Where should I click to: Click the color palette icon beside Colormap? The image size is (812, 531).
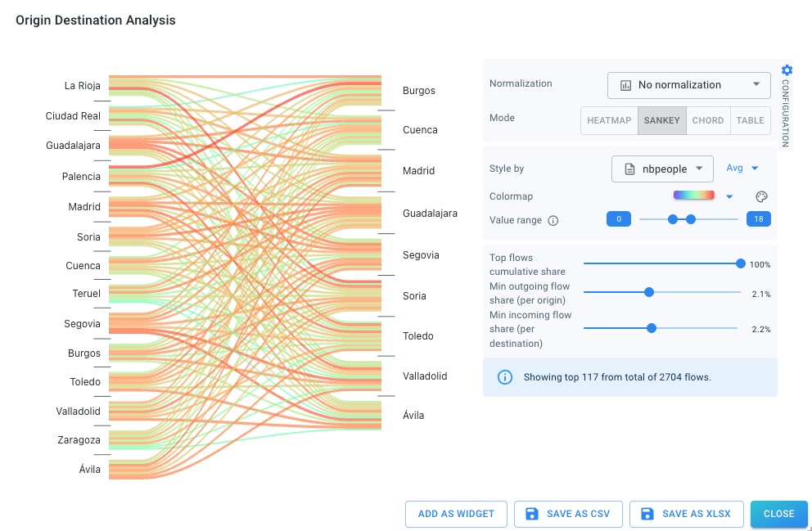pyautogui.click(x=760, y=196)
